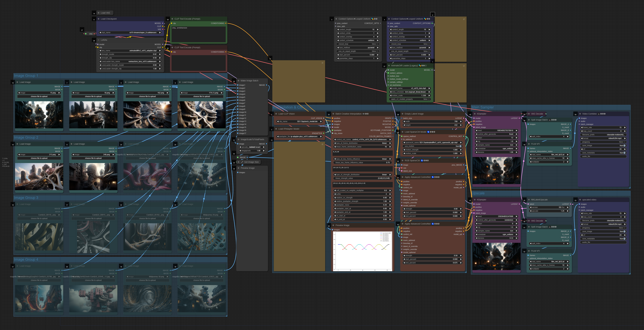Collapse the ImageScaleToTotalPixels node via its dot

tap(238, 140)
